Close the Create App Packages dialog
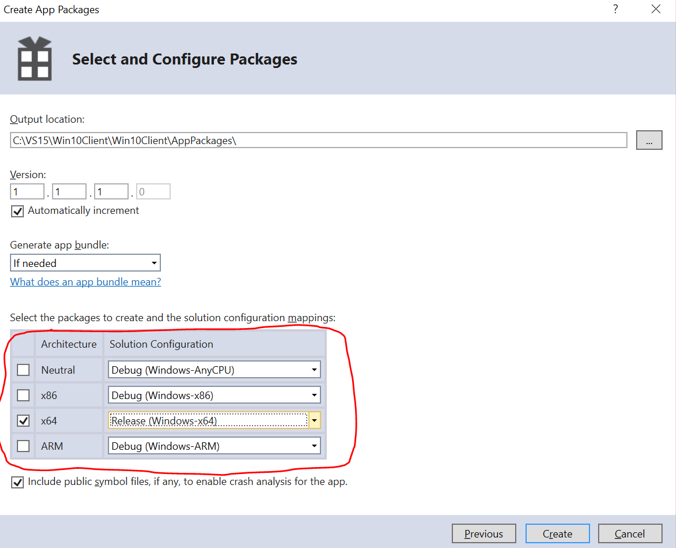 click(x=655, y=9)
